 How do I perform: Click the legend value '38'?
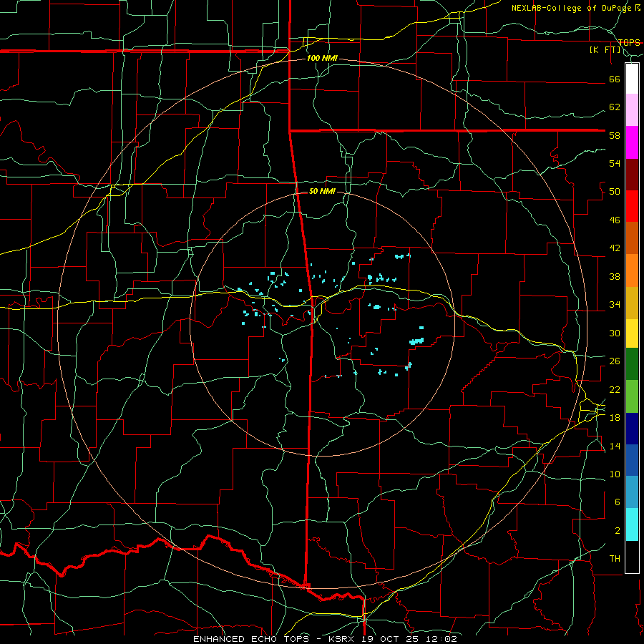pos(615,276)
